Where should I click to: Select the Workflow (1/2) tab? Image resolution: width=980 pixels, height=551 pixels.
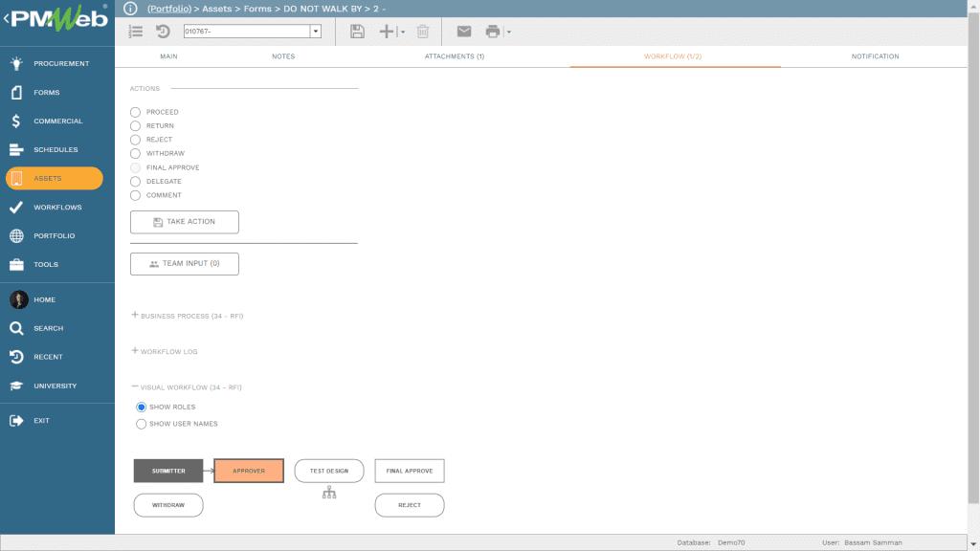673,56
